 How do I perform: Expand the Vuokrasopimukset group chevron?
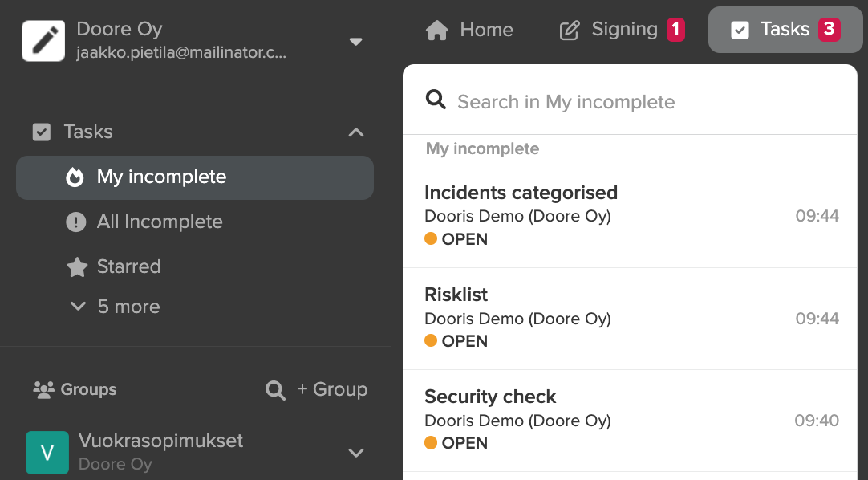[x=356, y=453]
